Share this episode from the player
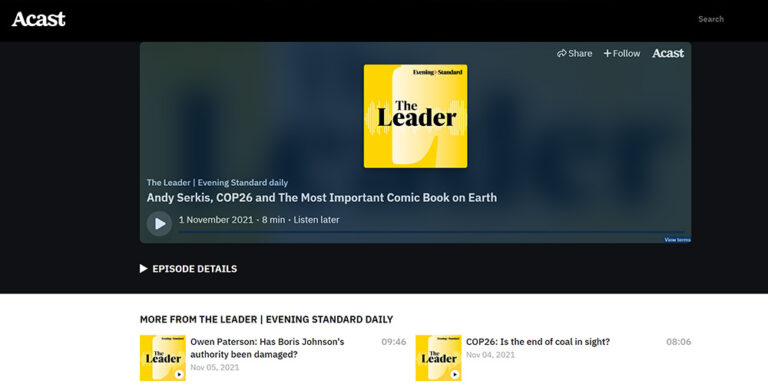 point(575,53)
